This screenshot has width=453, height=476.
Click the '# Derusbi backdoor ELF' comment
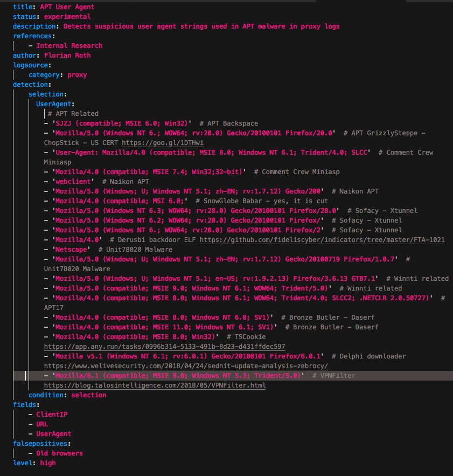coord(152,240)
